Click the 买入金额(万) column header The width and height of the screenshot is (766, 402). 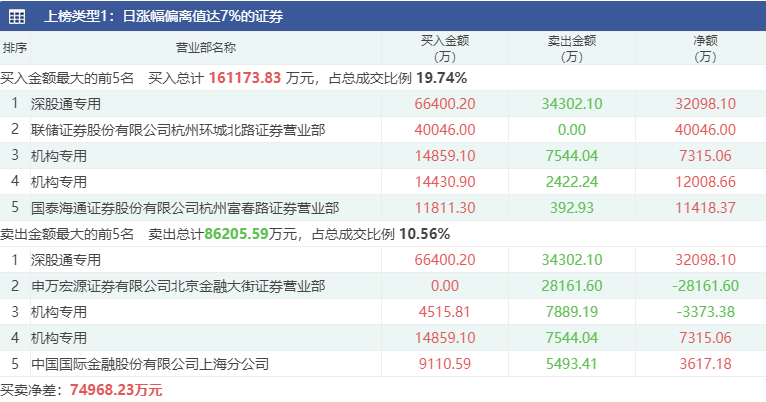pos(445,48)
